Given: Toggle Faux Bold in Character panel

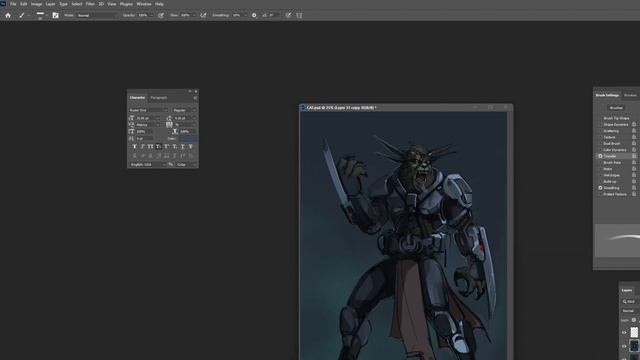Looking at the screenshot, I should pos(135,147).
